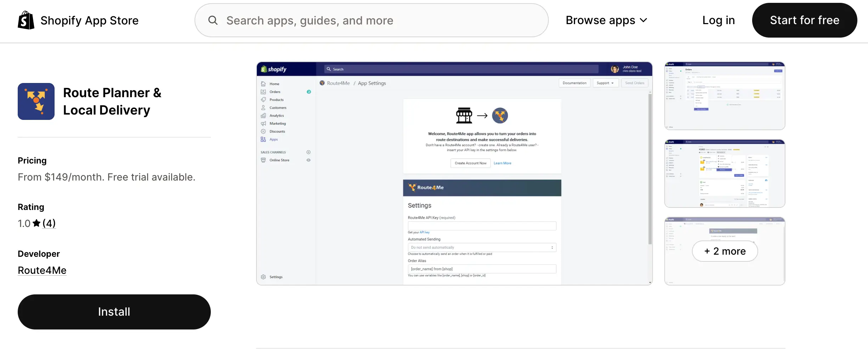Show more screenshots with + 2 more

[725, 251]
